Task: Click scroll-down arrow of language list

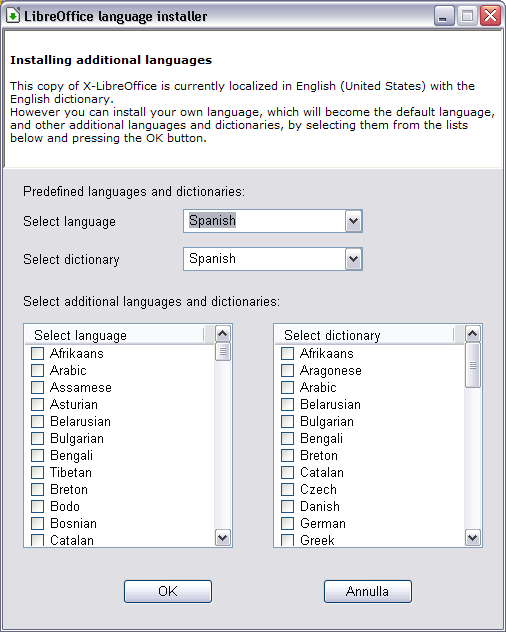Action: (223, 537)
